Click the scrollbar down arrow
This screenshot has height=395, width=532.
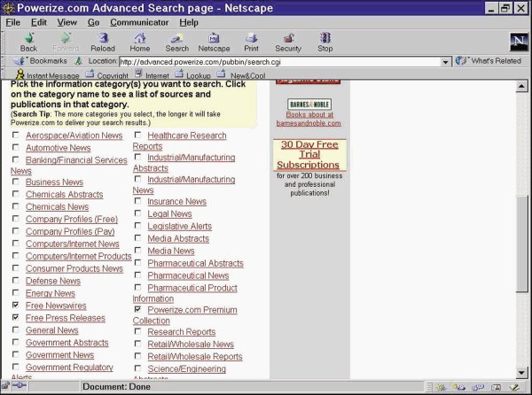tap(521, 373)
